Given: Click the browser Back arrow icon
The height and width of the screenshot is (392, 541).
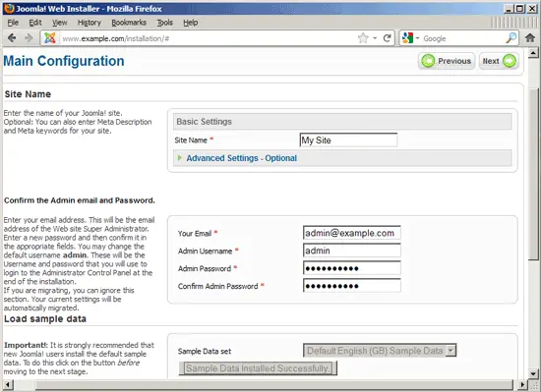Looking at the screenshot, I should [x=12, y=38].
